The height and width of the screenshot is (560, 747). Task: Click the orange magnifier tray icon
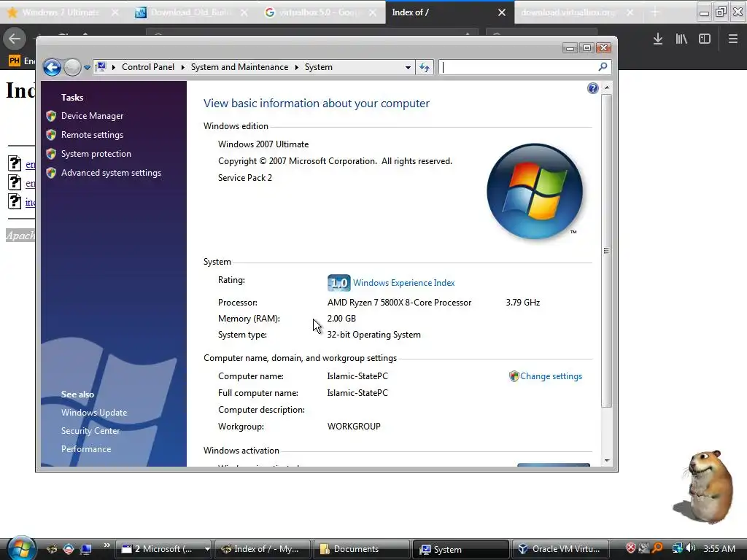coord(657,548)
